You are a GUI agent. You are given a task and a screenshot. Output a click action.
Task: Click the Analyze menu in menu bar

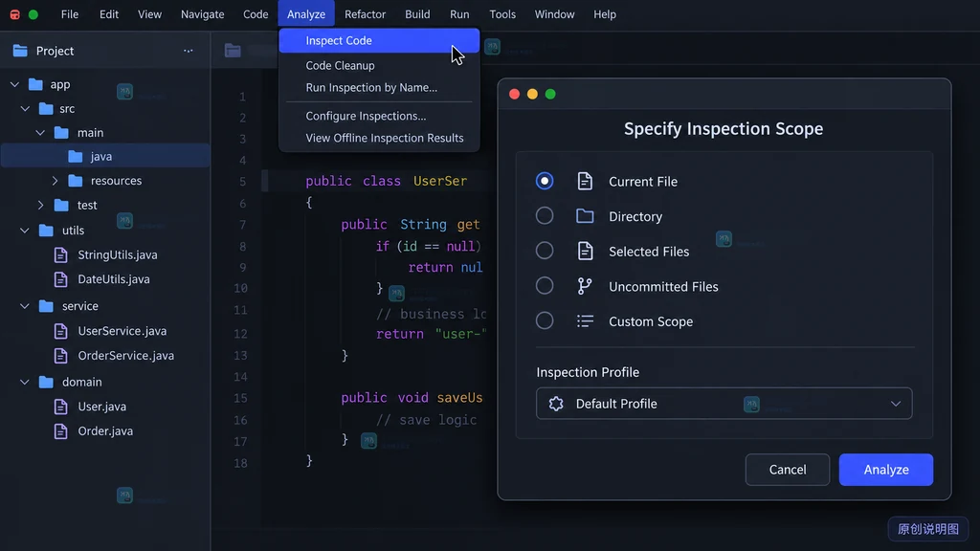[306, 14]
